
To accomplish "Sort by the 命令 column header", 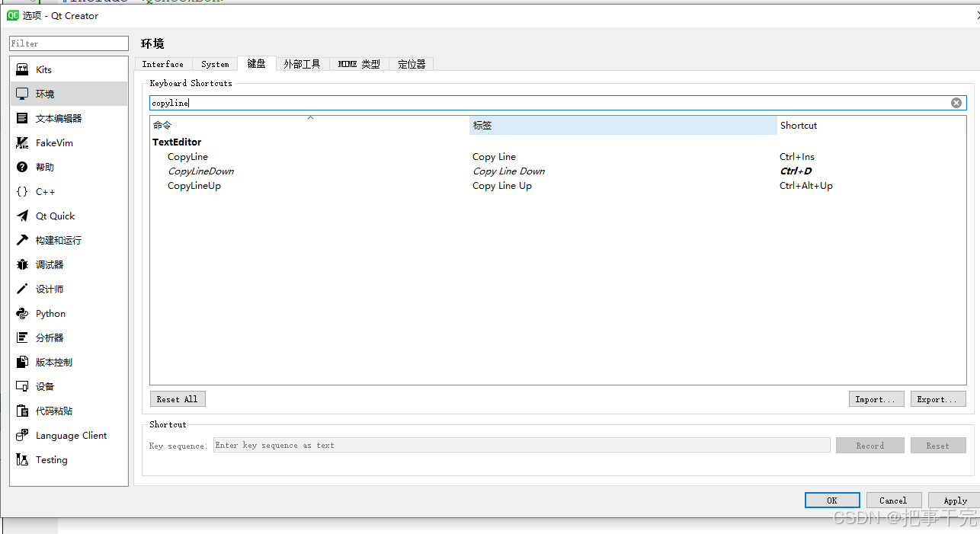I will point(309,126).
